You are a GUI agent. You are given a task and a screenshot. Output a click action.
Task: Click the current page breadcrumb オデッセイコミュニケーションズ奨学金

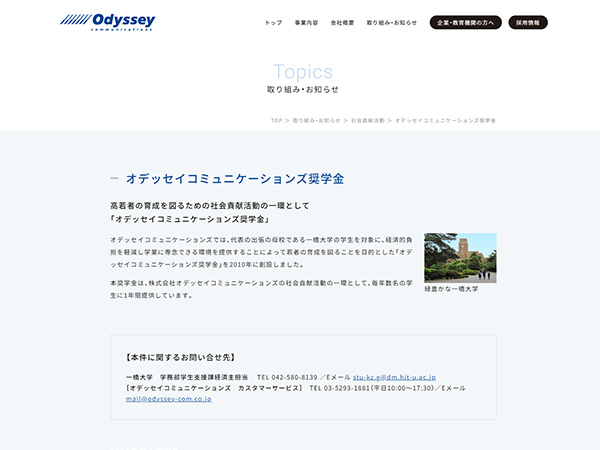pyautogui.click(x=446, y=120)
